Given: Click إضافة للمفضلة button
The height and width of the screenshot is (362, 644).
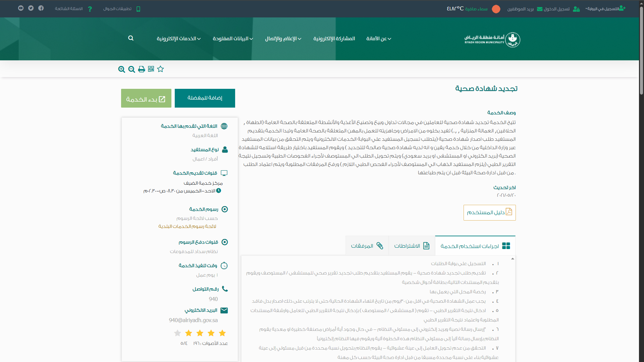Looking at the screenshot, I should pos(205,98).
